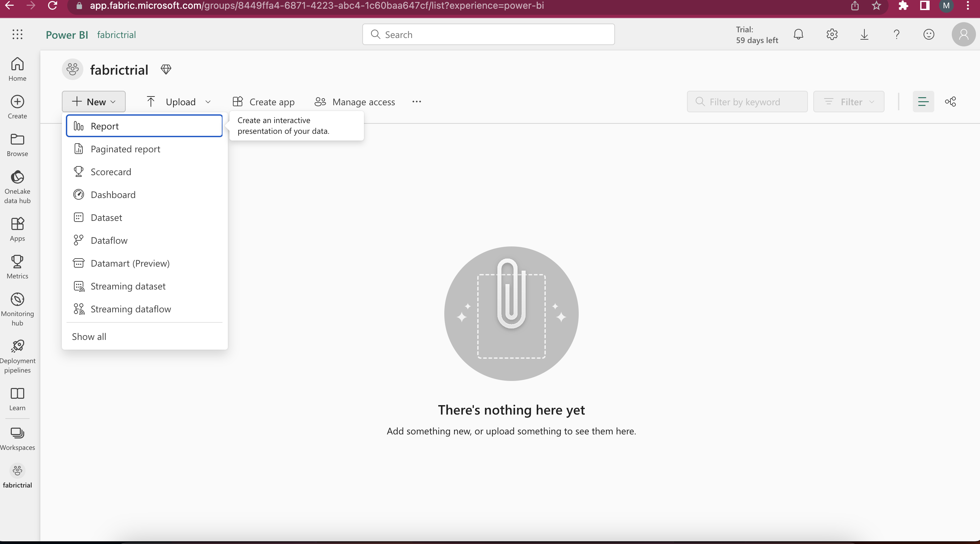Collapse the New dropdown button
The height and width of the screenshot is (544, 980).
tap(93, 102)
